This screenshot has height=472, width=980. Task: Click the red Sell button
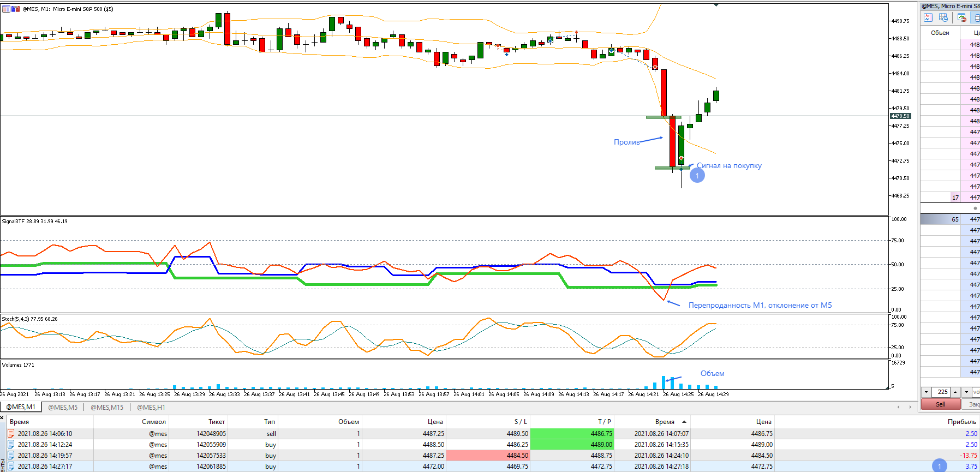pyautogui.click(x=940, y=404)
